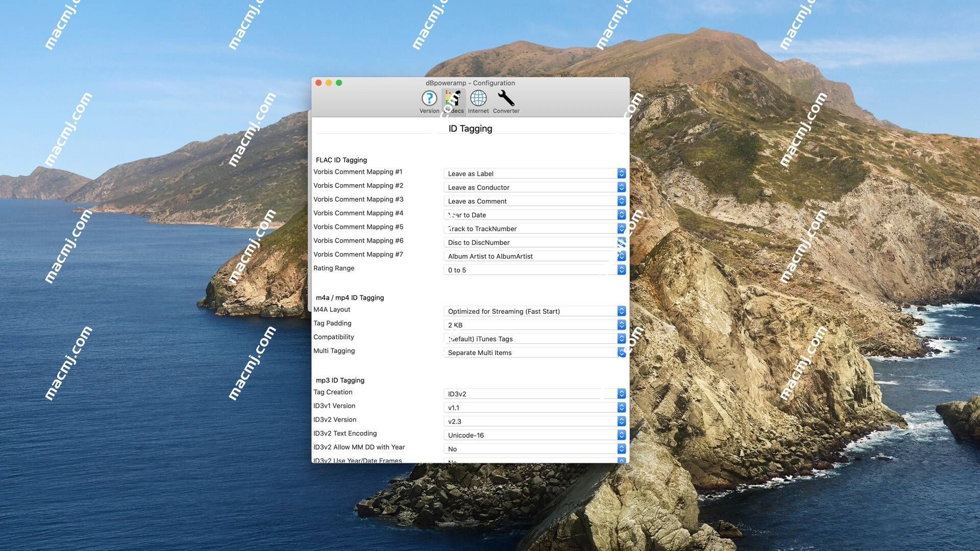980x551 pixels.
Task: Change ID3v2 Version dropdown option
Action: point(620,421)
